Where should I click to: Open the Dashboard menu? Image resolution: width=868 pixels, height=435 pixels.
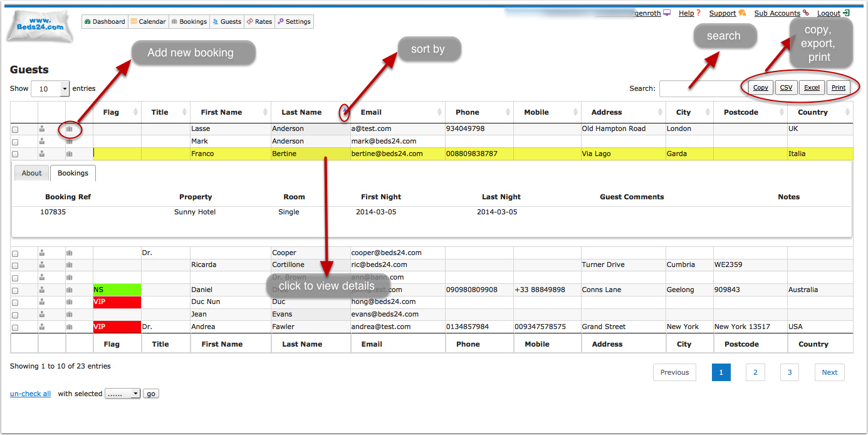coord(105,22)
